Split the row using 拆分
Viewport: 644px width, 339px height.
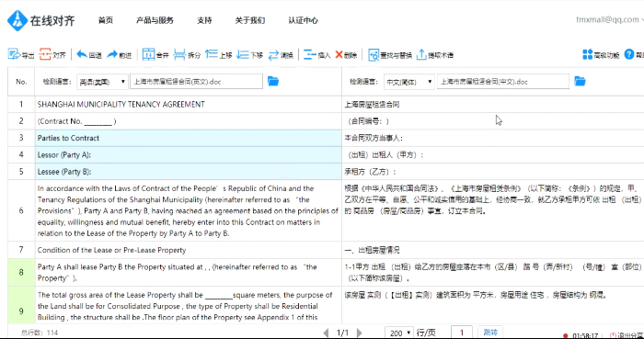[187, 54]
